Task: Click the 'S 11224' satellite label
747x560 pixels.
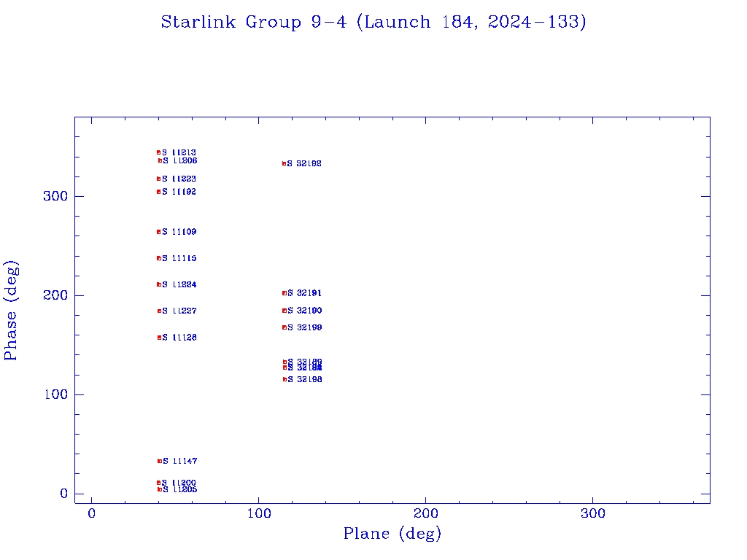Action: [x=179, y=284]
